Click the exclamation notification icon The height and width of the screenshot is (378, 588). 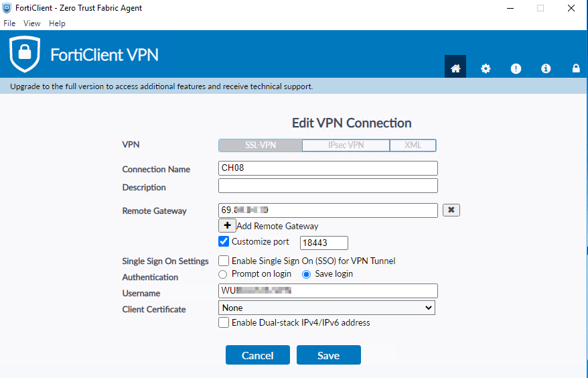[x=516, y=68]
